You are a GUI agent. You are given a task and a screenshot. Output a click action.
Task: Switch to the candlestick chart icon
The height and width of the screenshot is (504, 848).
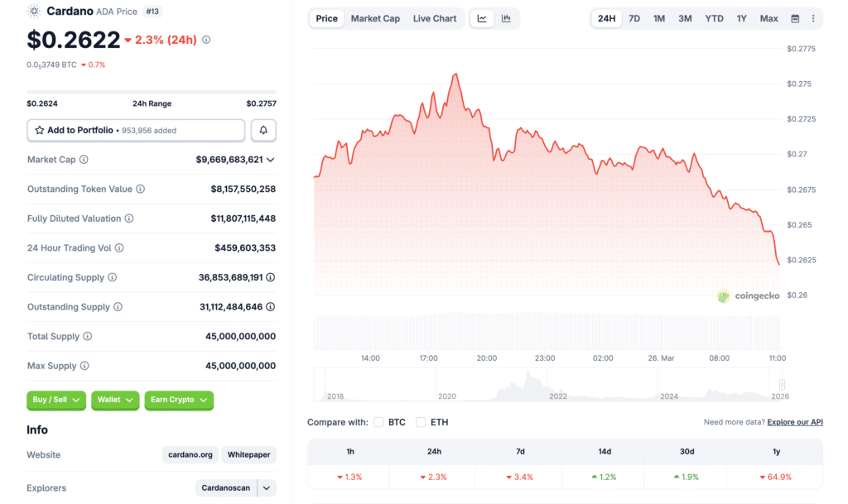(x=505, y=18)
